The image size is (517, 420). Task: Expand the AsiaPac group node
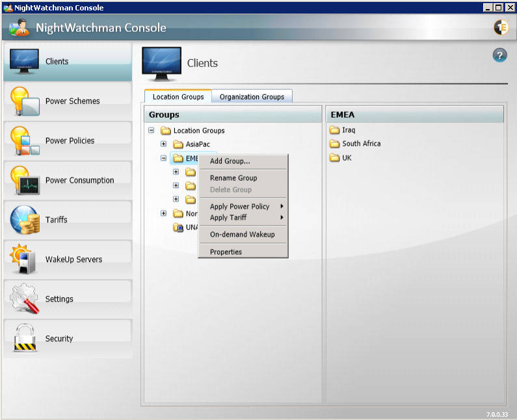[x=164, y=144]
